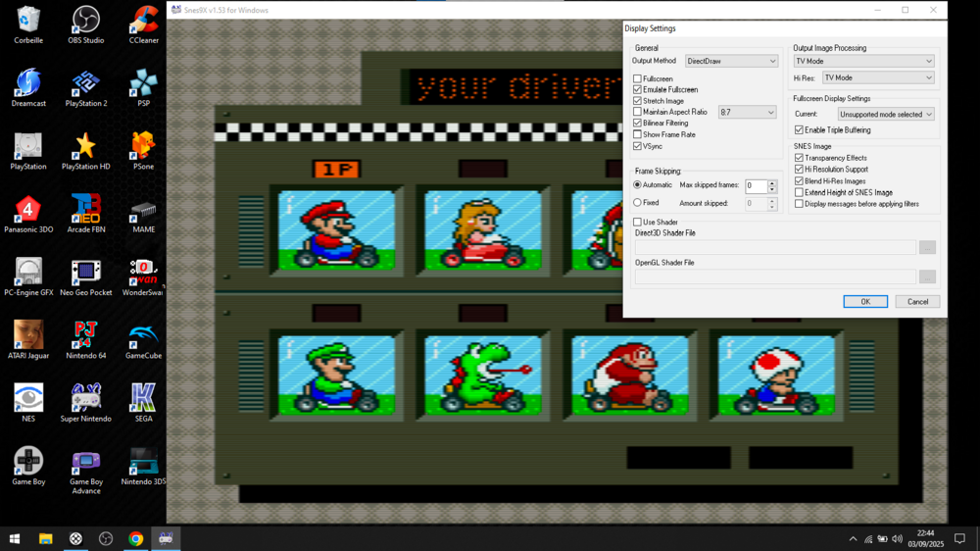This screenshot has width=980, height=551.
Task: Toggle the VSync checkbox
Action: (638, 146)
